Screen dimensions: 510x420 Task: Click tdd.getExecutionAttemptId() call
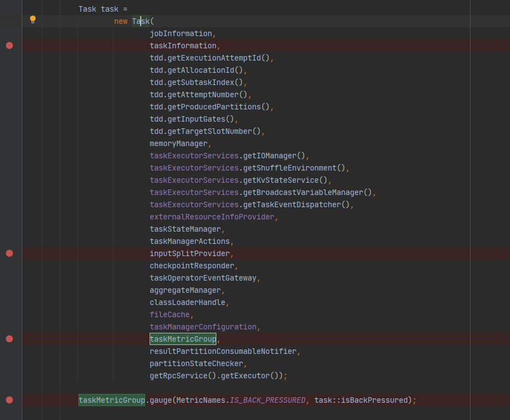click(x=210, y=58)
